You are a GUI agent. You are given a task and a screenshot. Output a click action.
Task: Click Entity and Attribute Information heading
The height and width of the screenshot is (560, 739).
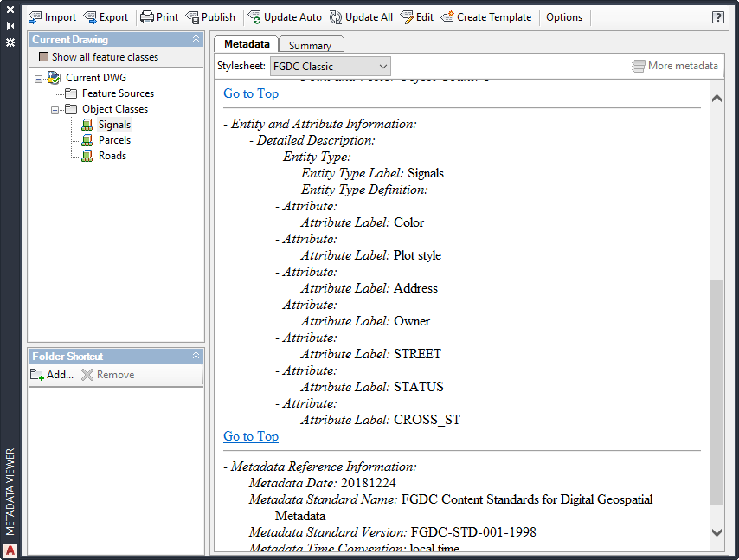324,124
